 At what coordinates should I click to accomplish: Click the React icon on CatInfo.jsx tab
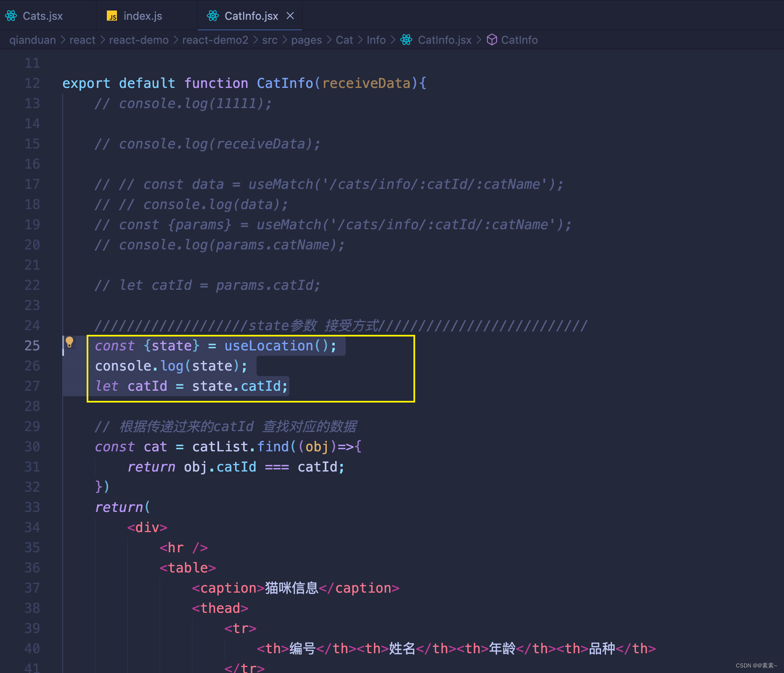coord(213,16)
